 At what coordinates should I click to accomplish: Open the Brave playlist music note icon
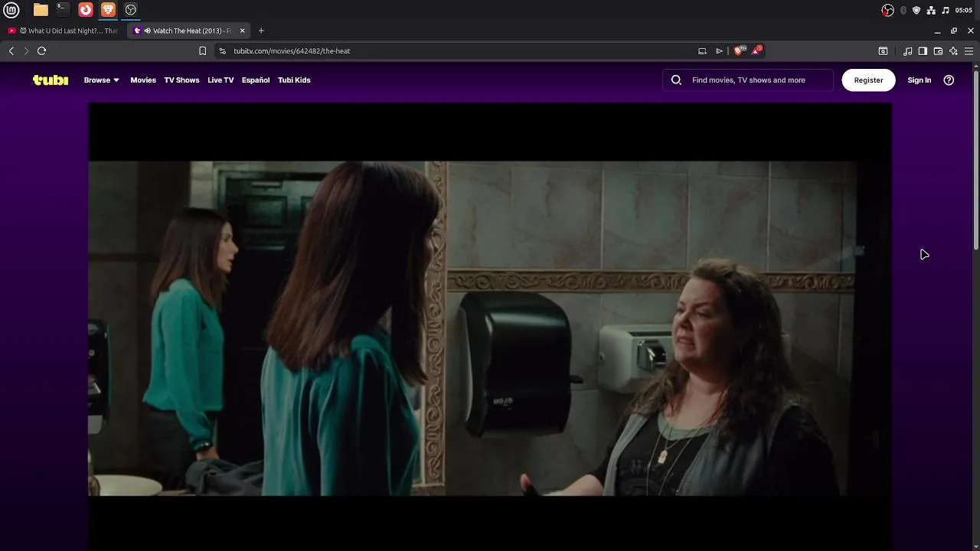(907, 51)
